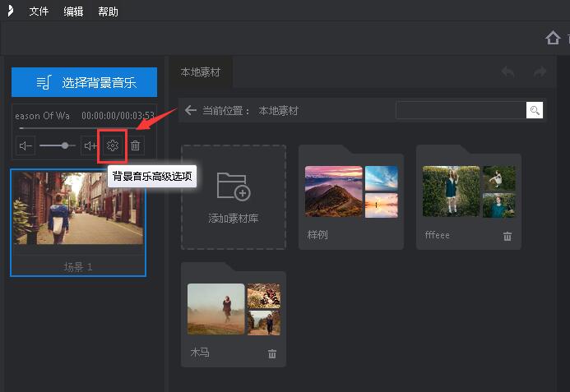Viewport: 570px width, 392px height.
Task: Click the app logo icon
Action: coord(11,11)
